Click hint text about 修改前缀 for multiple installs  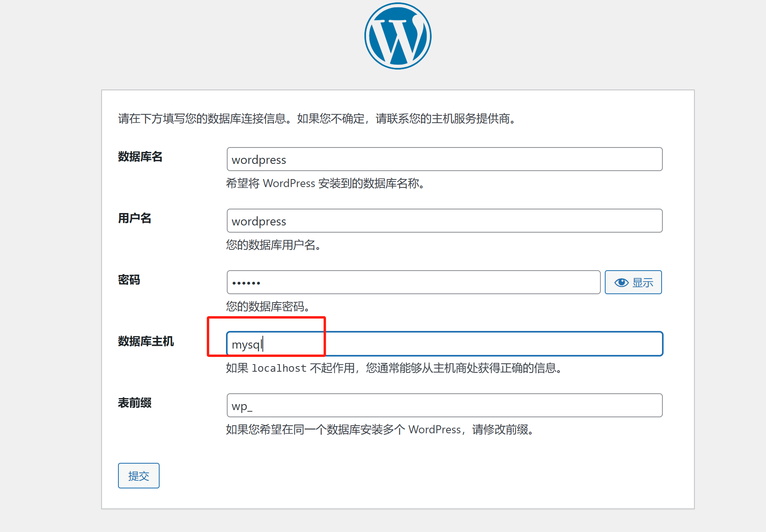click(x=380, y=430)
